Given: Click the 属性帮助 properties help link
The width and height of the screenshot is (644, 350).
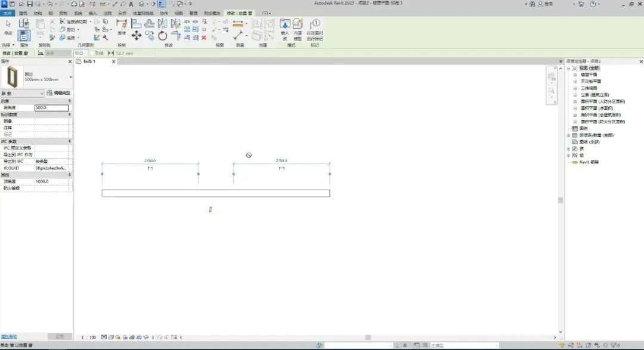Looking at the screenshot, I should 9,337.
